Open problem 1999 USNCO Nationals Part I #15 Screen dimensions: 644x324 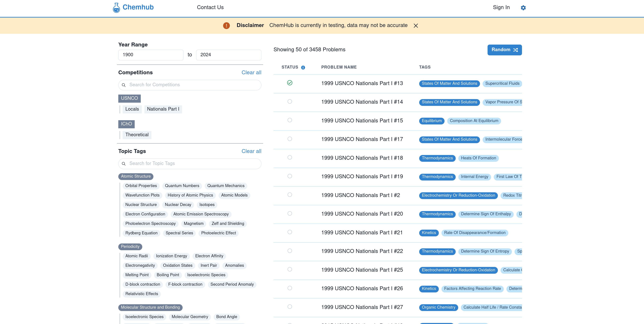(x=362, y=121)
